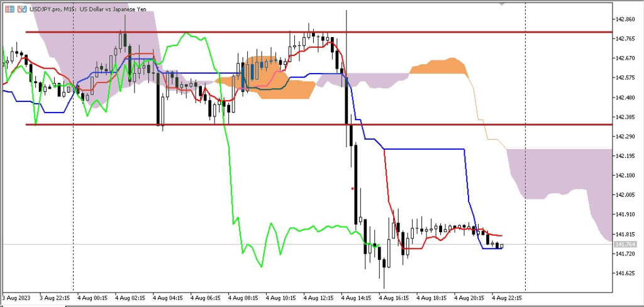
Task: Click the current price label 141.764
Action: click(x=625, y=244)
